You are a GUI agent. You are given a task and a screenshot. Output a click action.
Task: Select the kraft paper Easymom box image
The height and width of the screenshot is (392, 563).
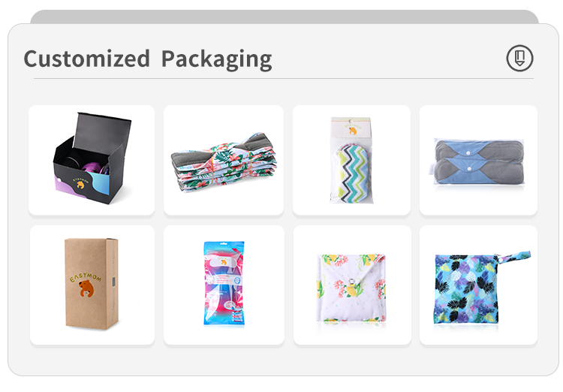point(92,285)
